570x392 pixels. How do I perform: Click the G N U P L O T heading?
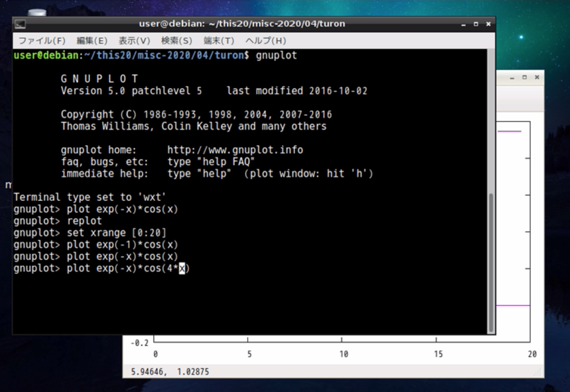click(99, 78)
